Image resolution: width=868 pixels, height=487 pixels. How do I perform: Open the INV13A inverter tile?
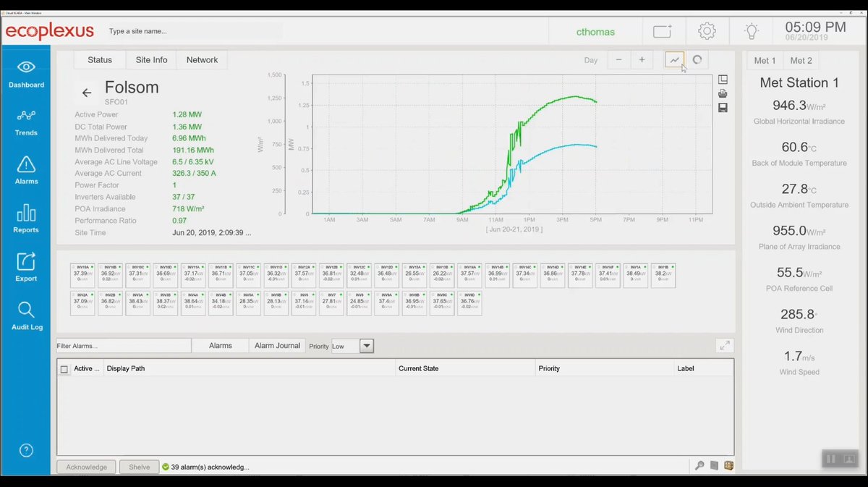point(414,276)
